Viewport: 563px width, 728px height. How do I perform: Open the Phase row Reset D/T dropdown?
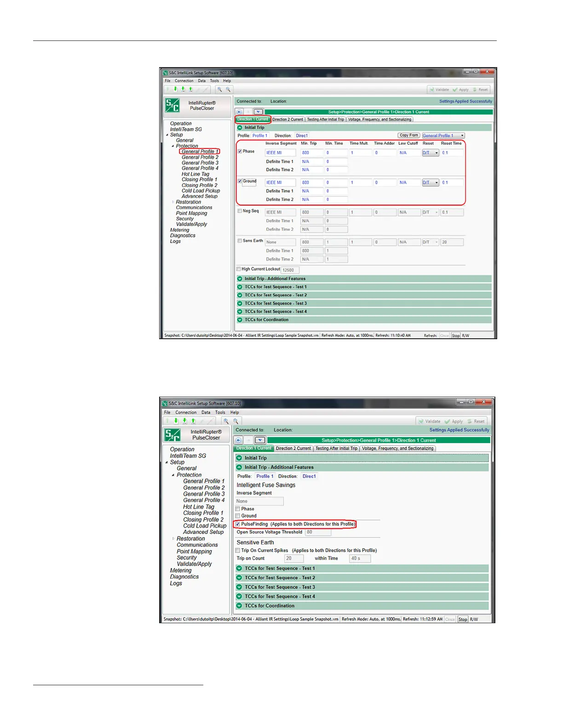coord(431,153)
